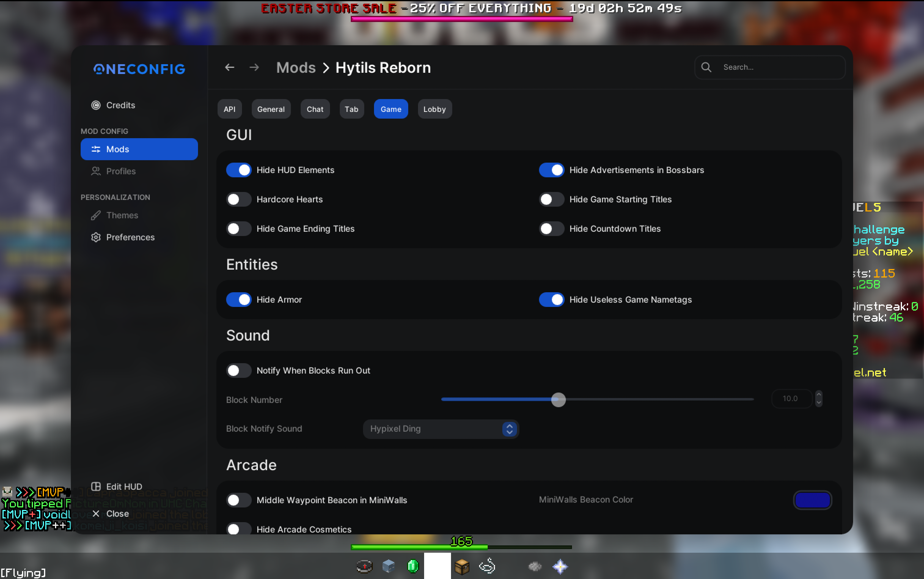The image size is (924, 579).
Task: Turn off Hide Useless Game Nametags
Action: click(551, 300)
